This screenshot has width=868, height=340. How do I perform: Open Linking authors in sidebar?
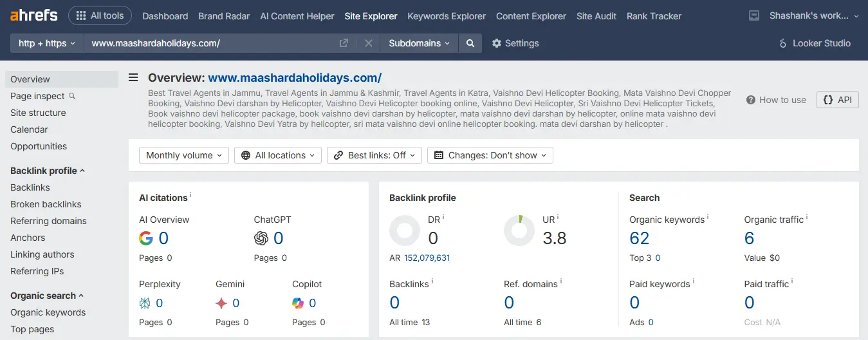click(42, 254)
